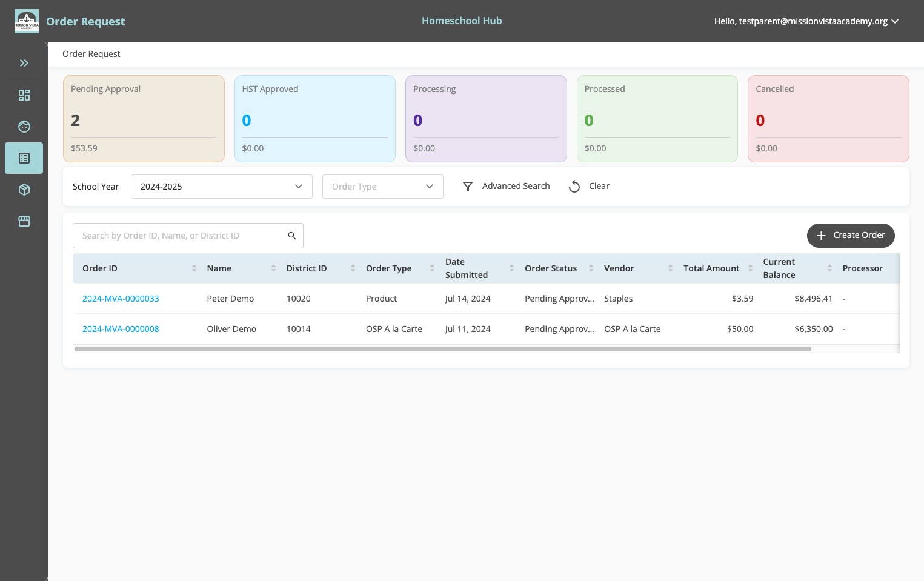Select the Cancelled status card
Screen dimensions: 924x581
pos(828,119)
